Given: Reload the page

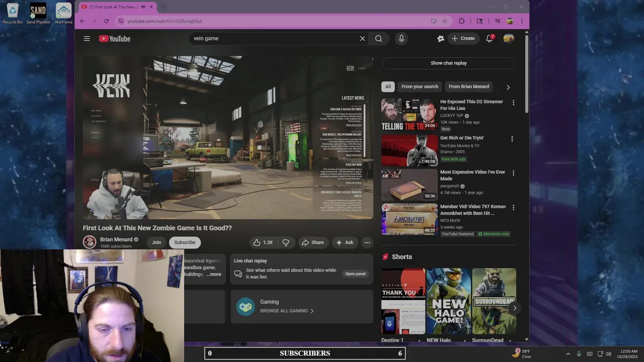Looking at the screenshot, I should tap(106, 21).
